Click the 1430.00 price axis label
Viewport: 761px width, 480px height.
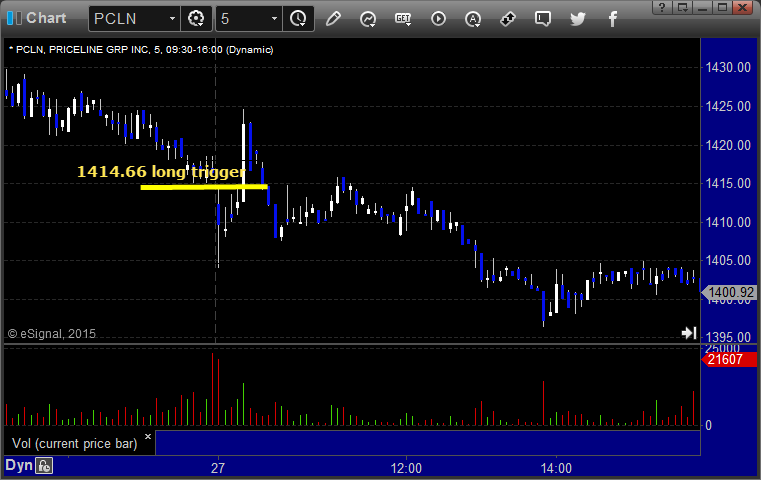coord(728,67)
